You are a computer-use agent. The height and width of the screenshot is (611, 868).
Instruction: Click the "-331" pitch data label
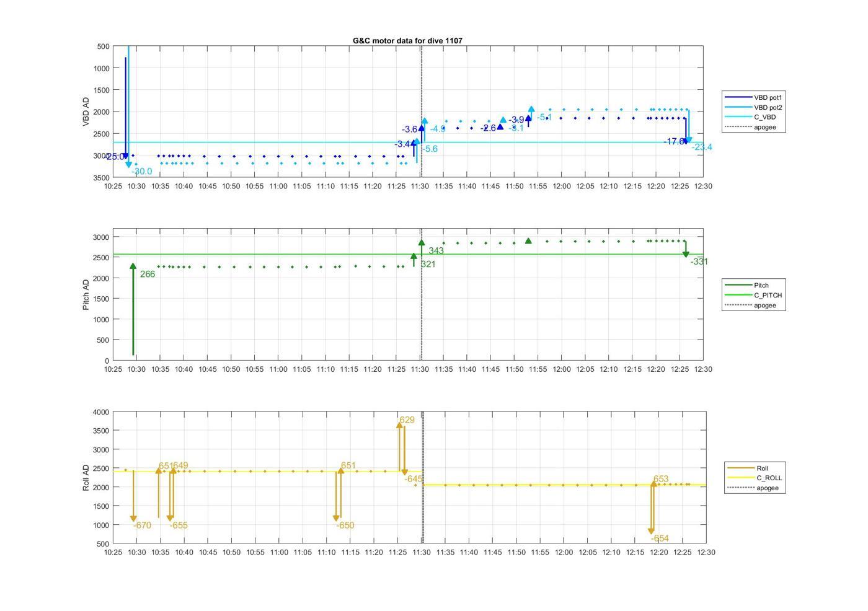pos(699,262)
